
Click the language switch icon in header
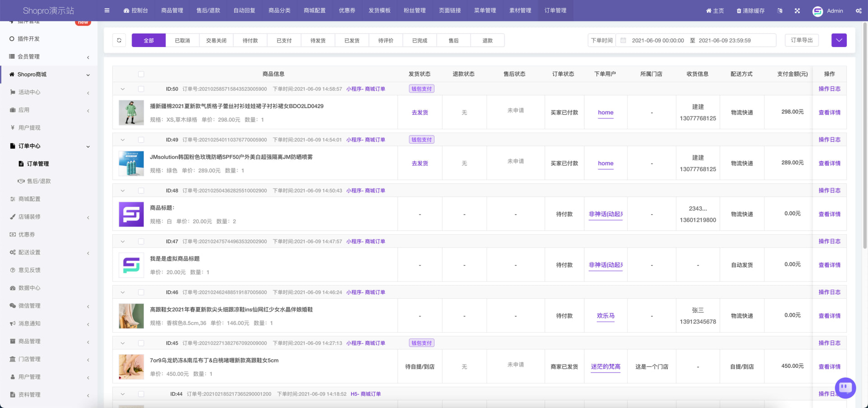pyautogui.click(x=779, y=10)
